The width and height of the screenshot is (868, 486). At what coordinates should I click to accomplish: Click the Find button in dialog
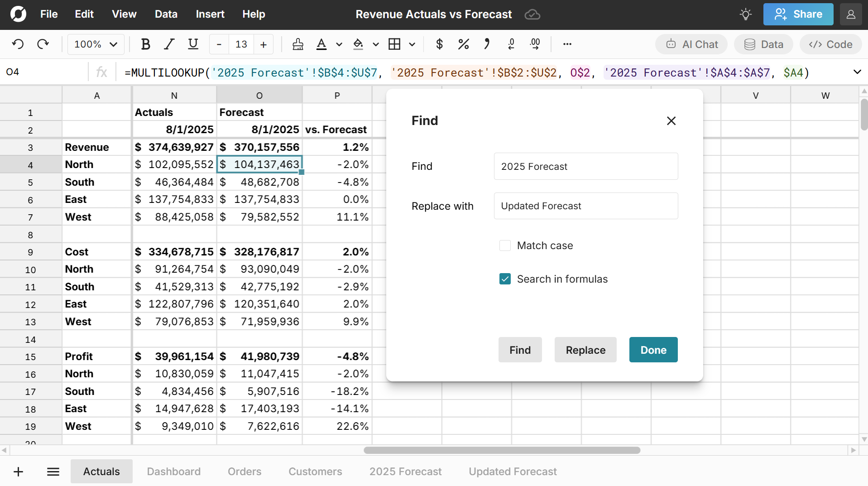[x=520, y=350]
